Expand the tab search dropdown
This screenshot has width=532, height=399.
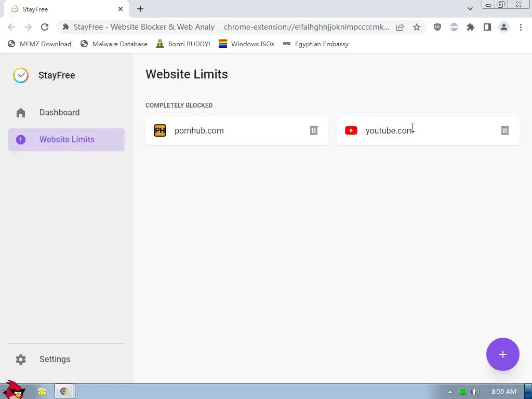click(470, 9)
